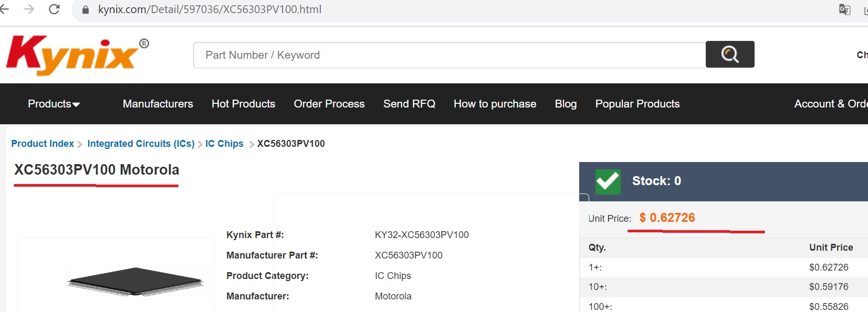Click the Motorola manufacturer value
Screen dimensions: 868x312
click(x=393, y=296)
